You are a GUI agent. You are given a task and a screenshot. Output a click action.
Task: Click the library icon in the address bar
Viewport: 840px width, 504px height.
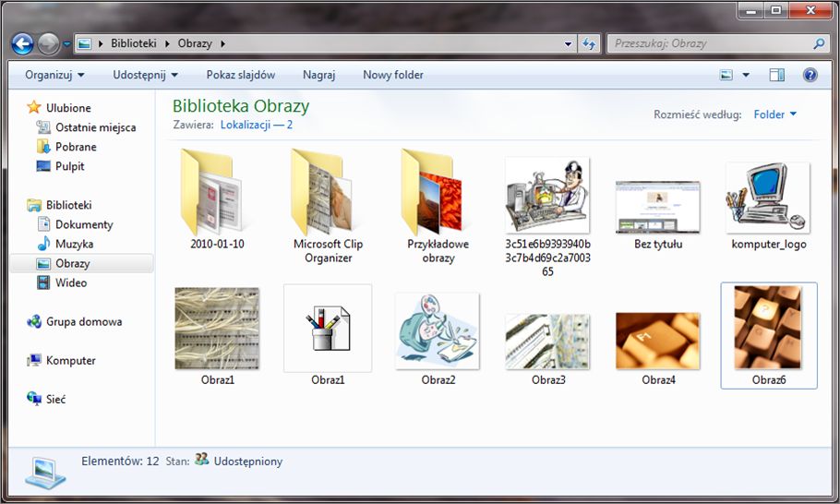tap(84, 44)
